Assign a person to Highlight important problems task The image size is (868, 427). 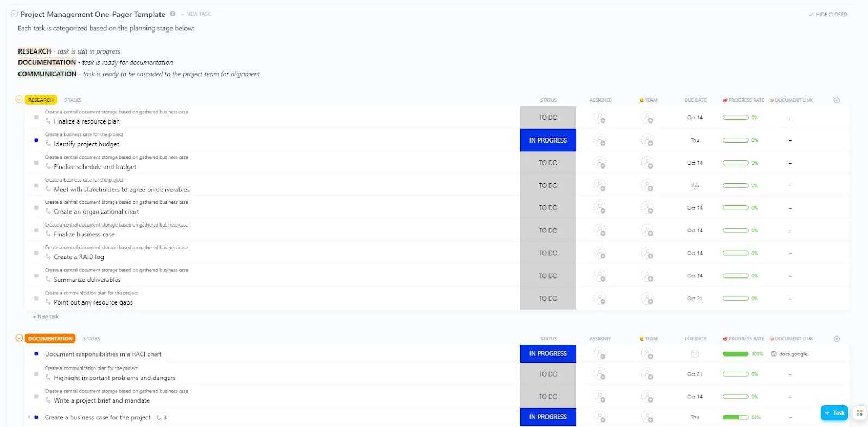point(599,374)
